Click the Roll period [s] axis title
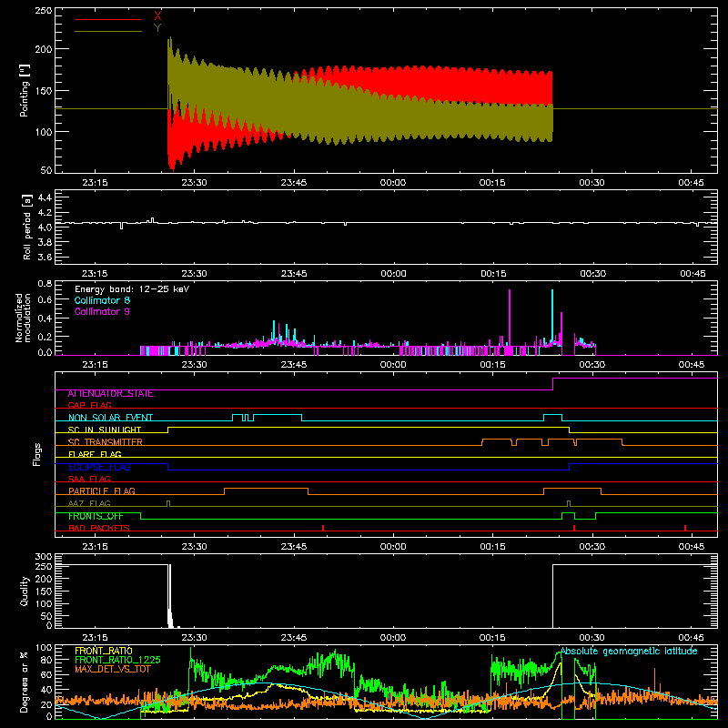 pos(27,227)
